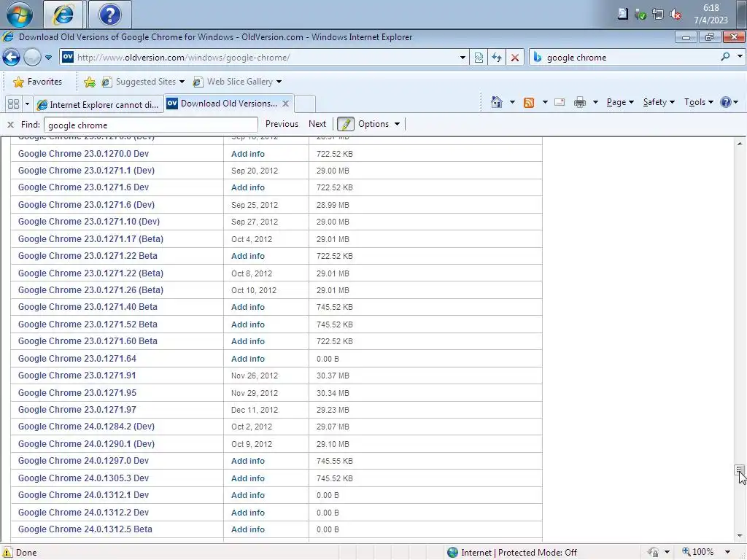Open Suggested Sites dropdown

143,82
